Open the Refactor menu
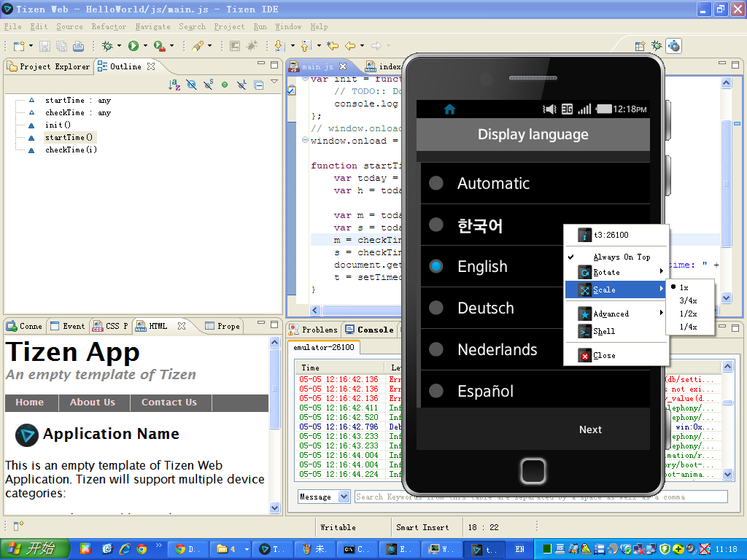 (x=109, y=27)
